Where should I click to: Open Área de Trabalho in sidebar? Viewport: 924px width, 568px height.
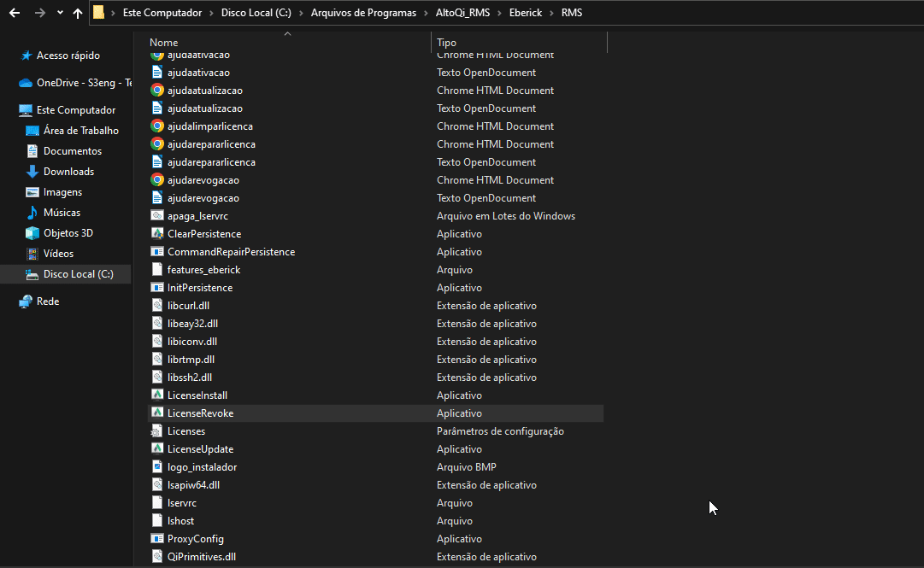pos(80,131)
